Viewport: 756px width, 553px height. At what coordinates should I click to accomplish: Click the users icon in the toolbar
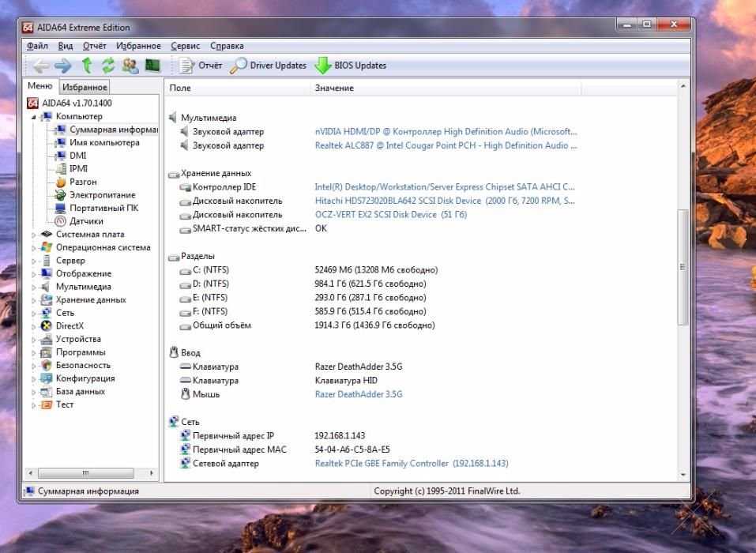(x=130, y=65)
